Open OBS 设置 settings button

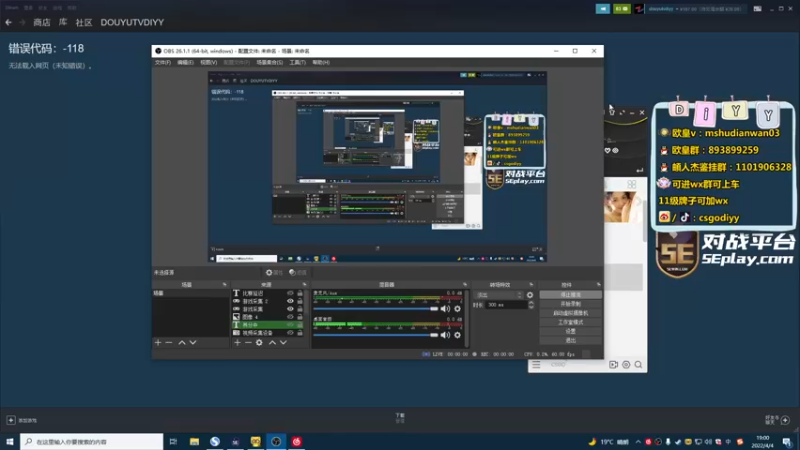tap(570, 331)
